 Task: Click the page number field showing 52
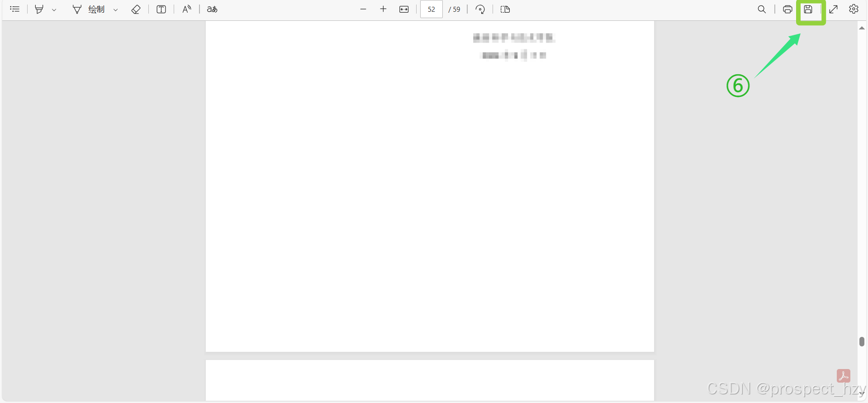pos(432,9)
